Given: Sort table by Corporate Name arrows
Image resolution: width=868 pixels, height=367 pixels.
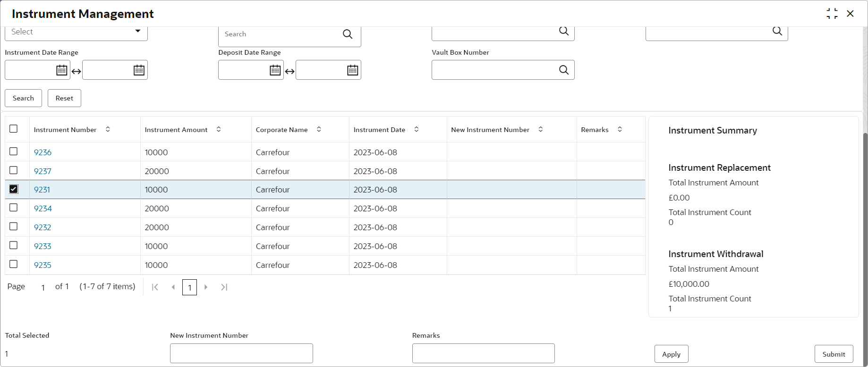Looking at the screenshot, I should click(319, 129).
